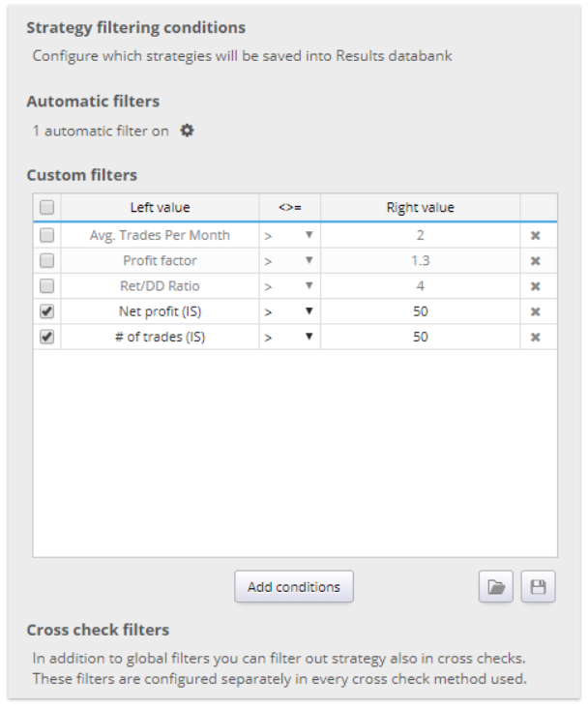
Task: Change operator for # of trades (IS)
Action: (289, 337)
